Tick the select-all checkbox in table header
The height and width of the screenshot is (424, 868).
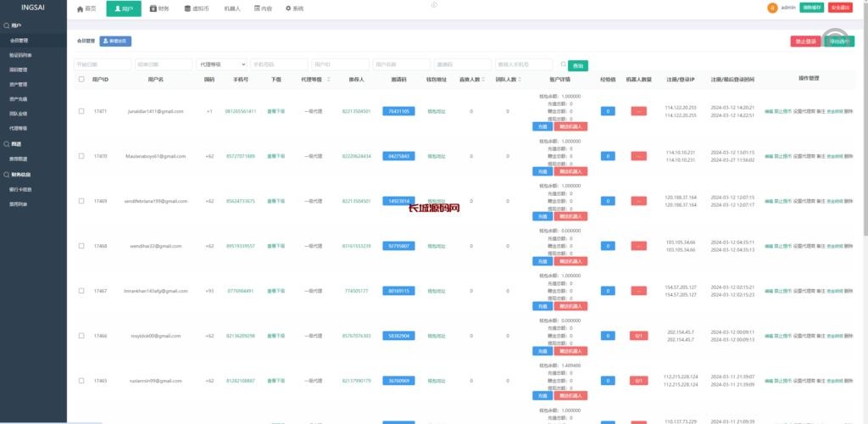(x=81, y=79)
